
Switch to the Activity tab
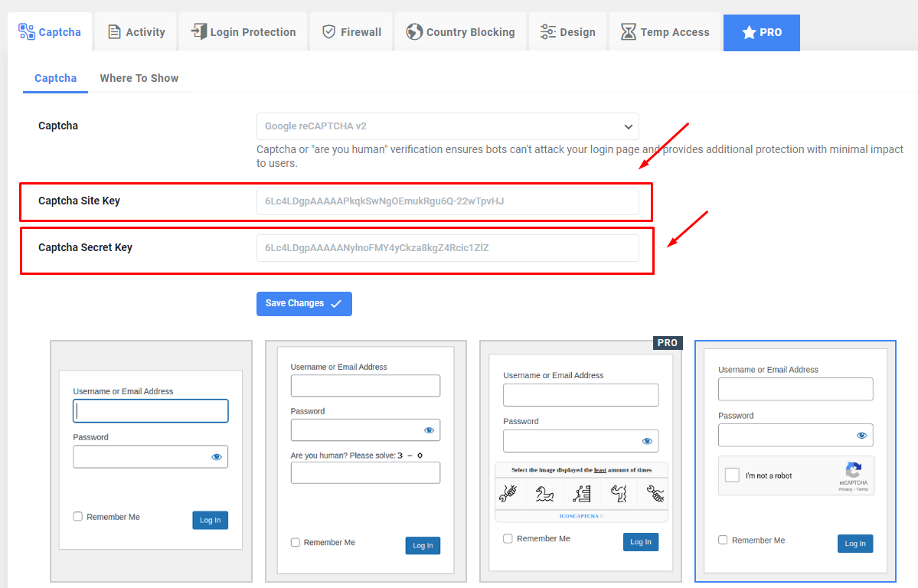(x=136, y=31)
